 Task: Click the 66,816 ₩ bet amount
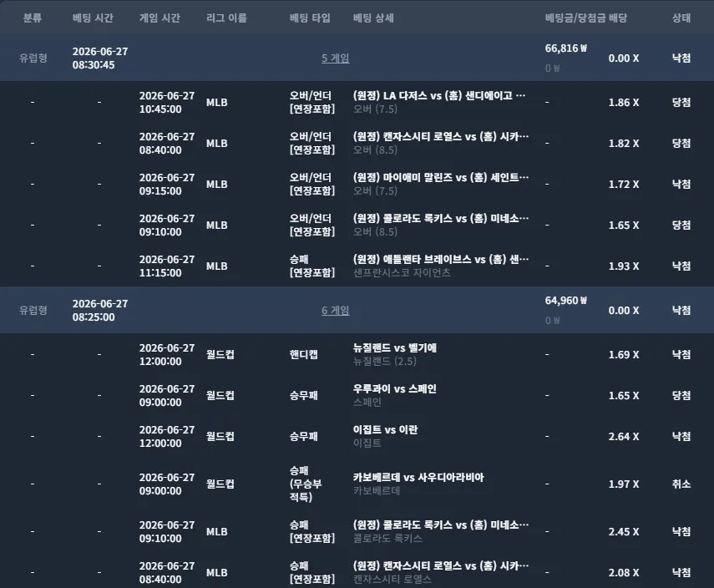(566, 48)
